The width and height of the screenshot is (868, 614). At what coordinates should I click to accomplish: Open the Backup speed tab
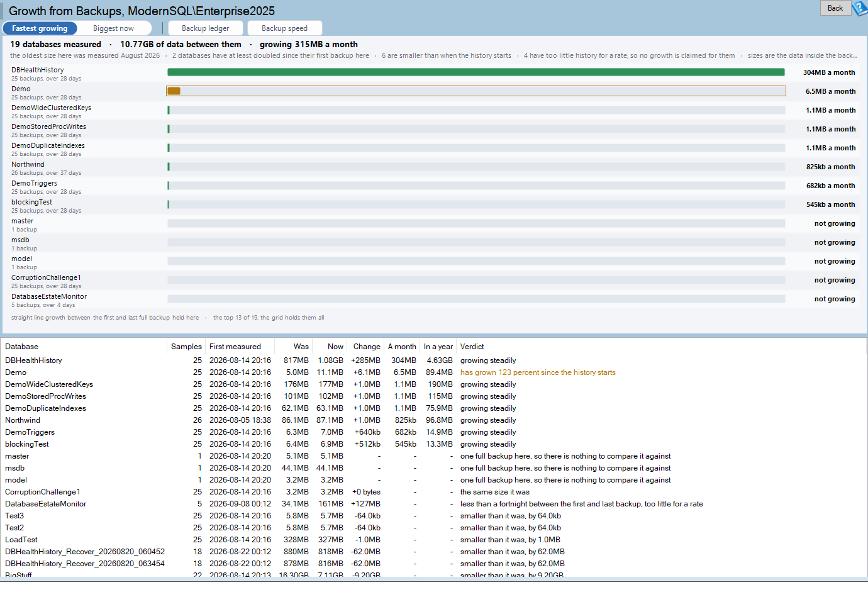[285, 28]
